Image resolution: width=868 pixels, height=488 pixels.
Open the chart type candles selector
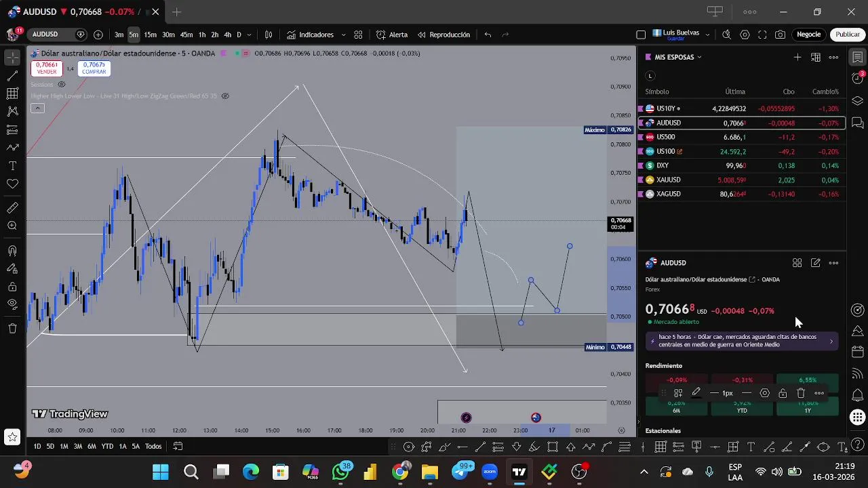point(269,35)
